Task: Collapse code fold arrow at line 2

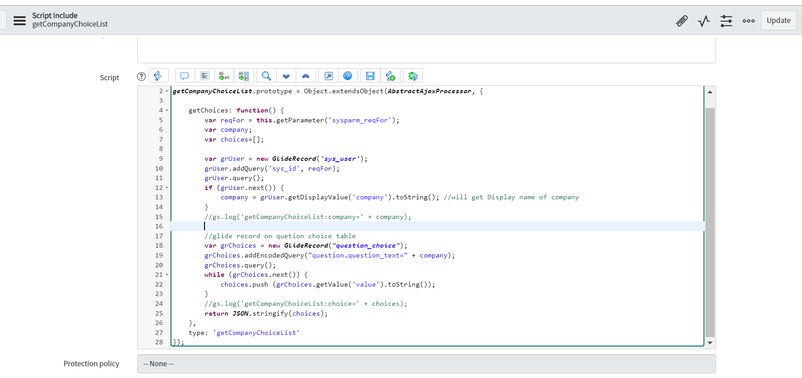Action: click(167, 91)
